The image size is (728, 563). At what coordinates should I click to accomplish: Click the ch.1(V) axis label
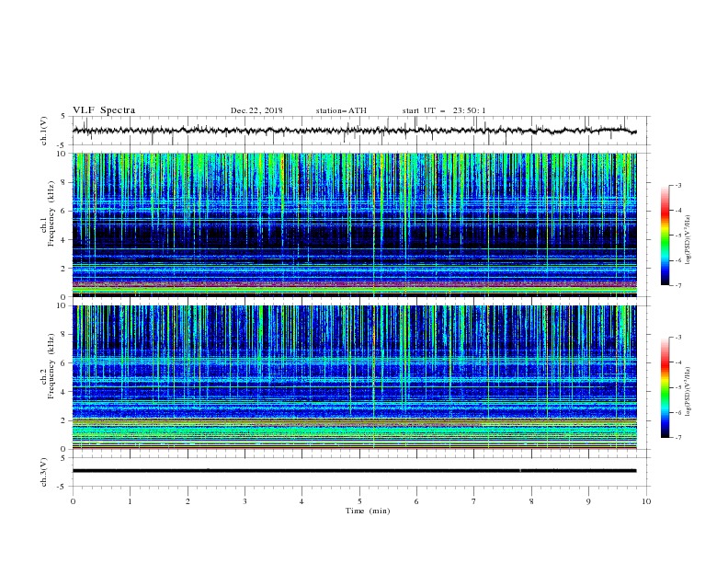pyautogui.click(x=44, y=131)
